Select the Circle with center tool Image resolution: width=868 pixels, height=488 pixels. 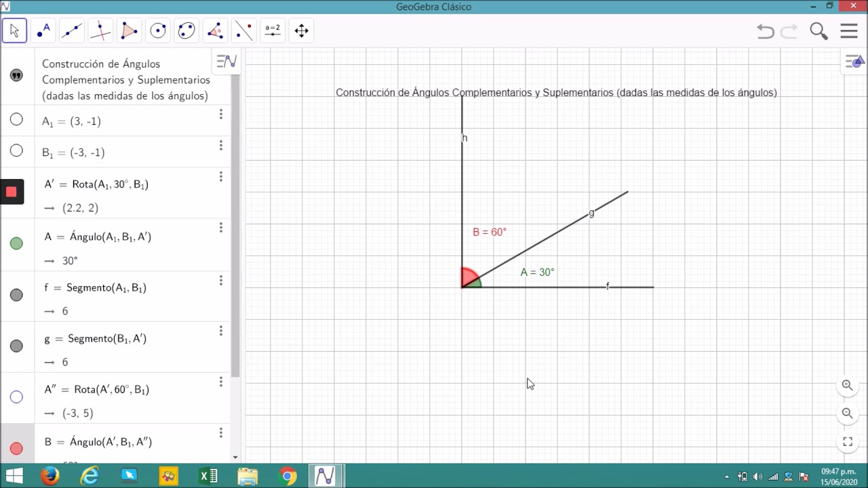point(158,30)
